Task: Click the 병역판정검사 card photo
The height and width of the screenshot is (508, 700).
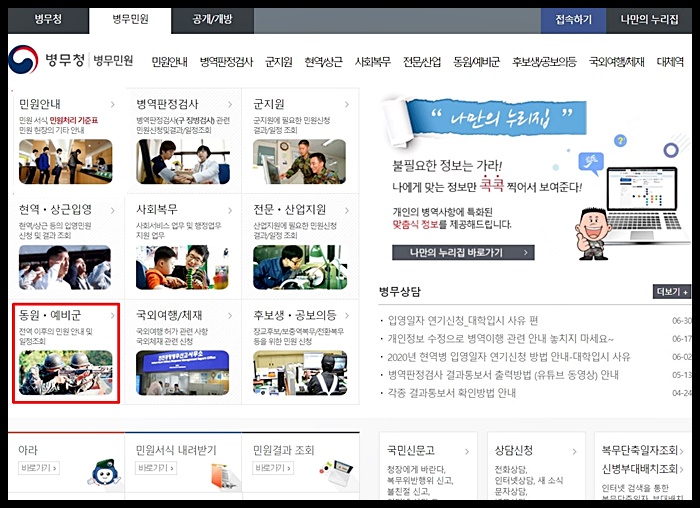Action: 183,162
